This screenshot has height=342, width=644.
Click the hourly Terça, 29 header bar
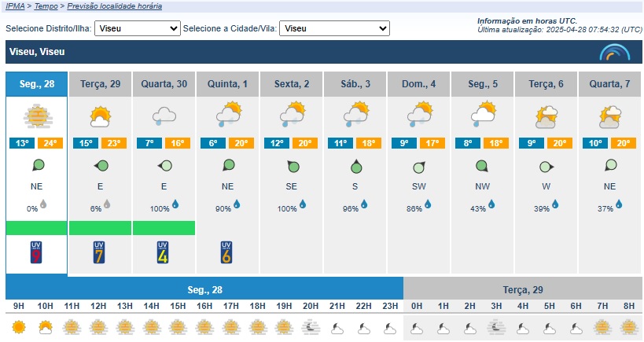pyautogui.click(x=523, y=290)
